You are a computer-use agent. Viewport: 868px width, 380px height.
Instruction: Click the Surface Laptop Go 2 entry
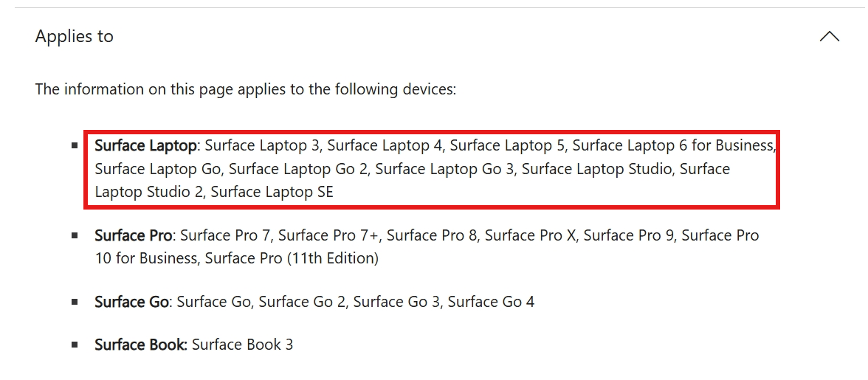point(298,169)
